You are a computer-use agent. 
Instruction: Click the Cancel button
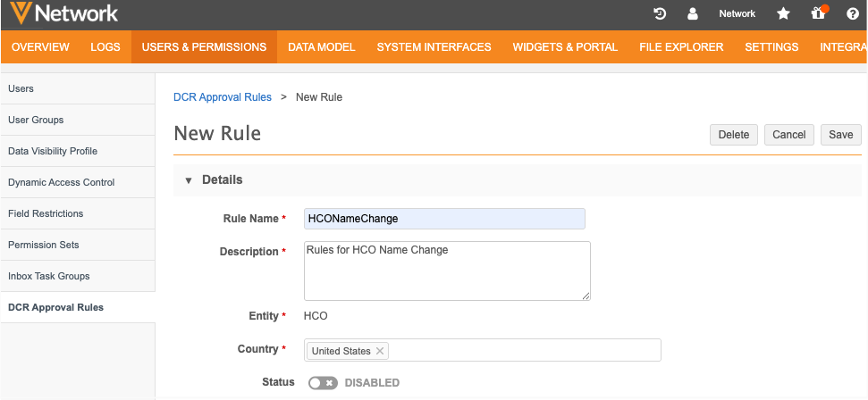tap(788, 135)
